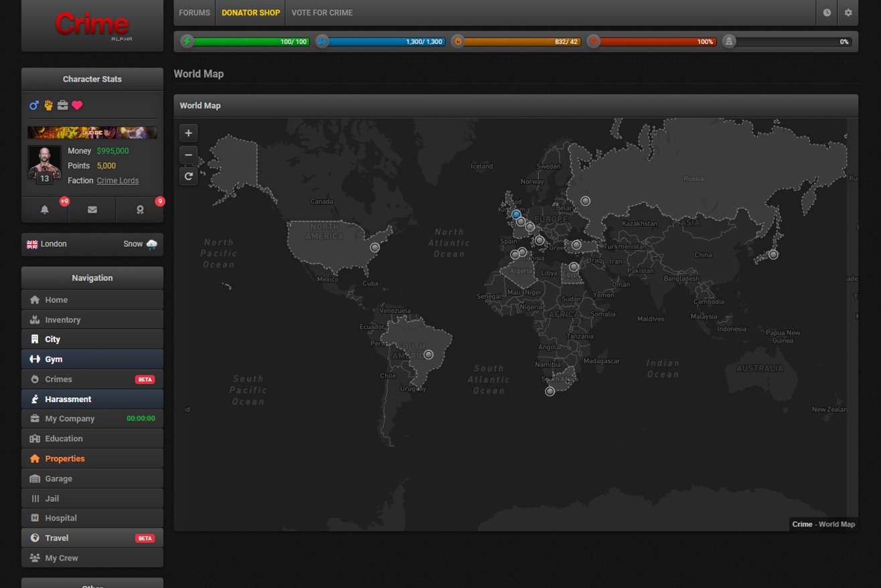
Task: Click the character avatar thumbnail
Action: point(44,163)
